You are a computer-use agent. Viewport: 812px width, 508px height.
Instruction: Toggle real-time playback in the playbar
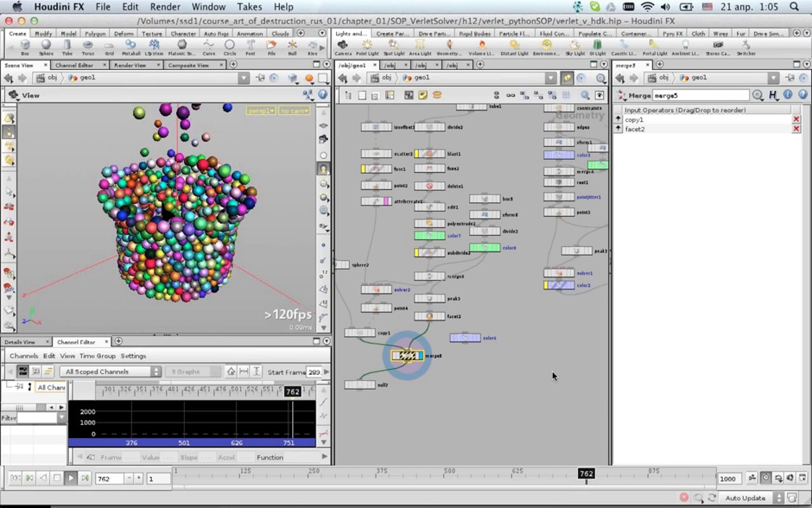pyautogui.click(x=766, y=478)
